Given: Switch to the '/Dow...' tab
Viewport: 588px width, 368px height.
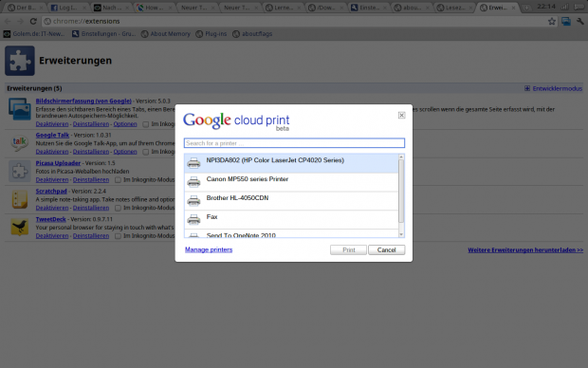Looking at the screenshot, I should pyautogui.click(x=326, y=8).
